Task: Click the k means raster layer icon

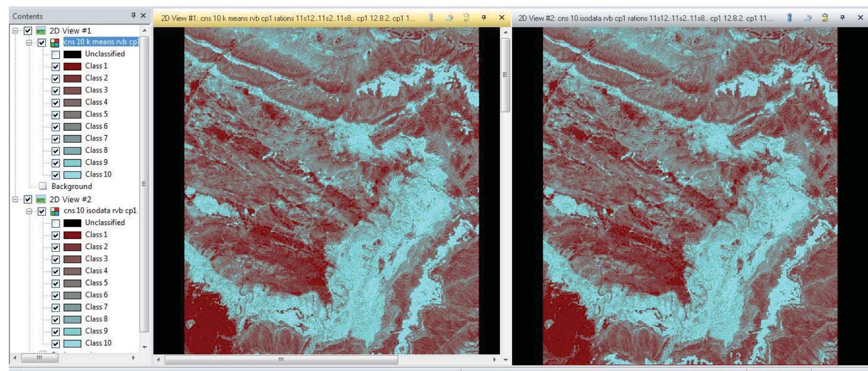Action: pos(55,42)
